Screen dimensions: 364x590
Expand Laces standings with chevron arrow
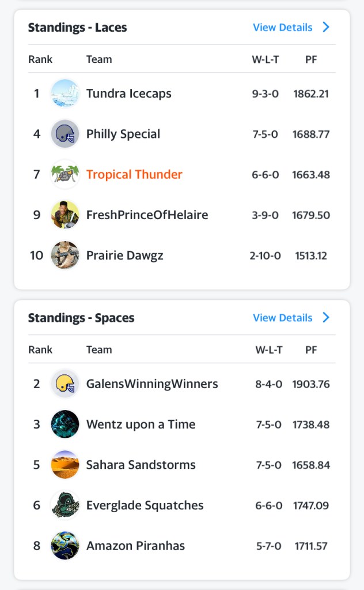coord(326,27)
